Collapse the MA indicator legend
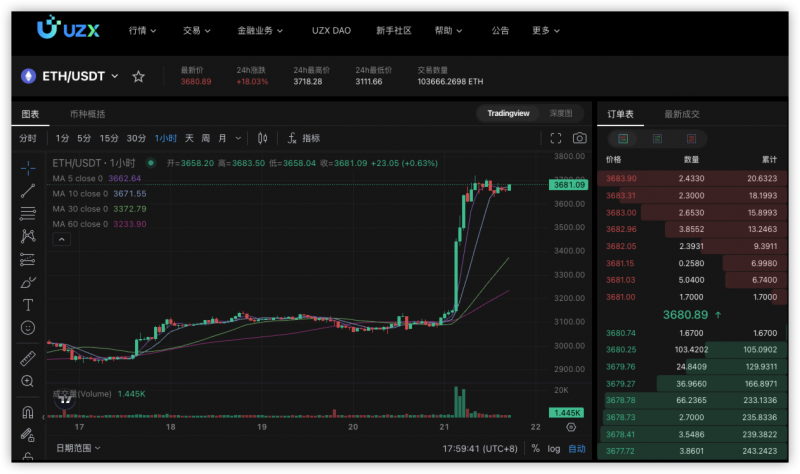Screen dimensions: 800x474 62,239
